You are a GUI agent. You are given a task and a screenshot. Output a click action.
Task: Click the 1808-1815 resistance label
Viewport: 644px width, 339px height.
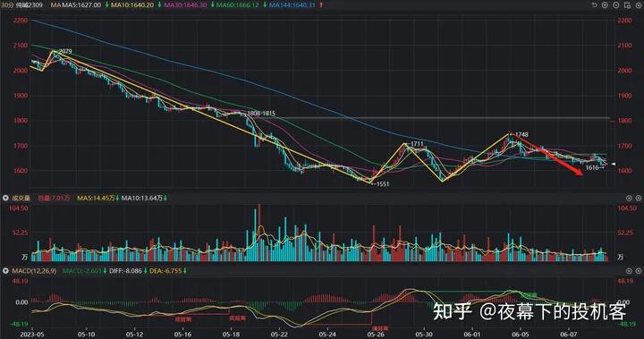(261, 113)
